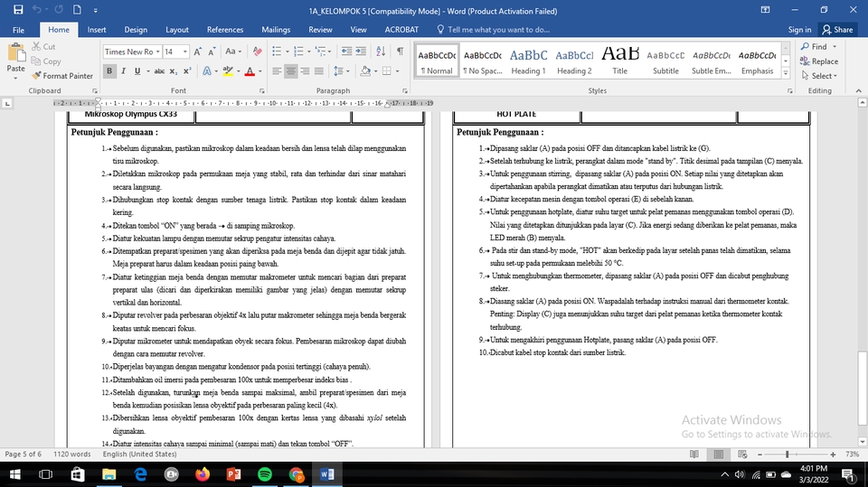868x487 pixels.
Task: Click the 1120 words count in status bar
Action: pyautogui.click(x=72, y=454)
